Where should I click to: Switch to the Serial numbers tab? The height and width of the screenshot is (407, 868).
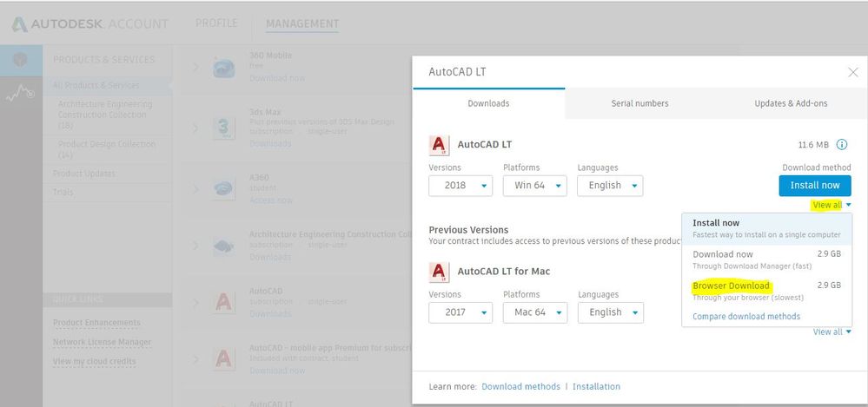point(640,103)
